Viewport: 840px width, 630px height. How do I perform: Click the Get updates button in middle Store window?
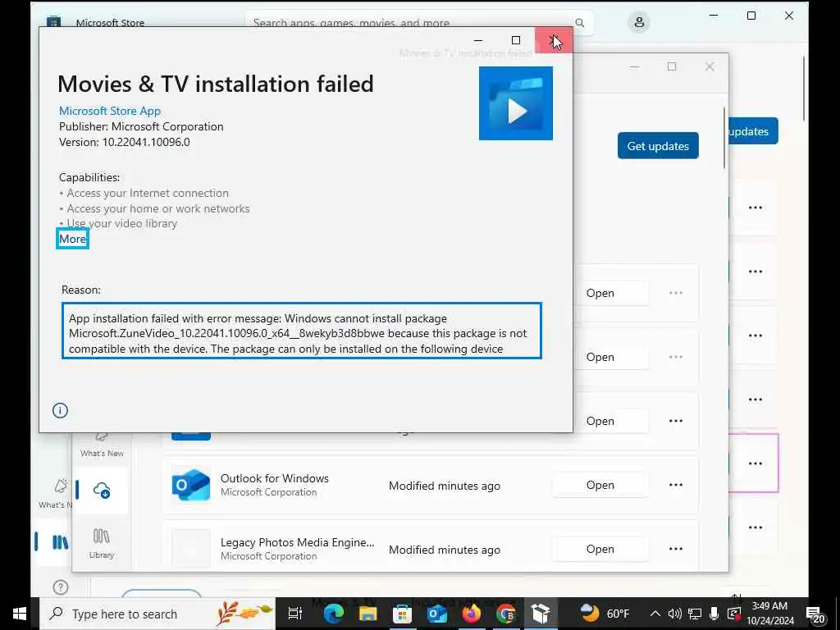(x=658, y=146)
